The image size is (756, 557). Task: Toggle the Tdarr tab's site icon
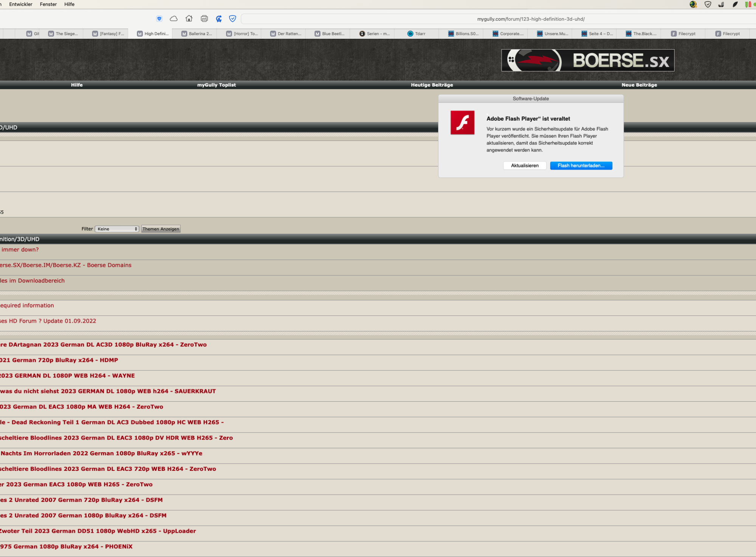coord(411,34)
